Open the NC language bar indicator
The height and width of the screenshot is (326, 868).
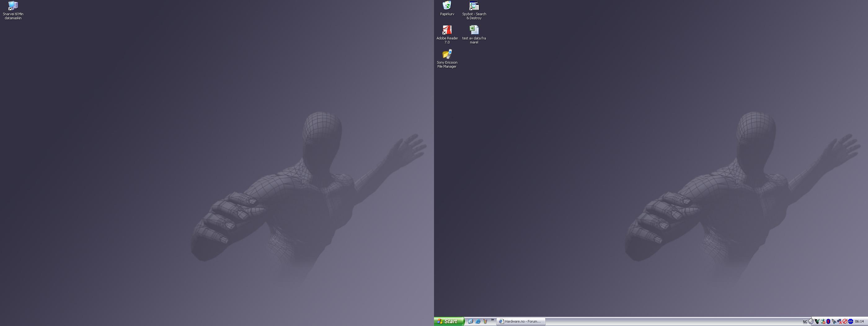click(x=805, y=322)
